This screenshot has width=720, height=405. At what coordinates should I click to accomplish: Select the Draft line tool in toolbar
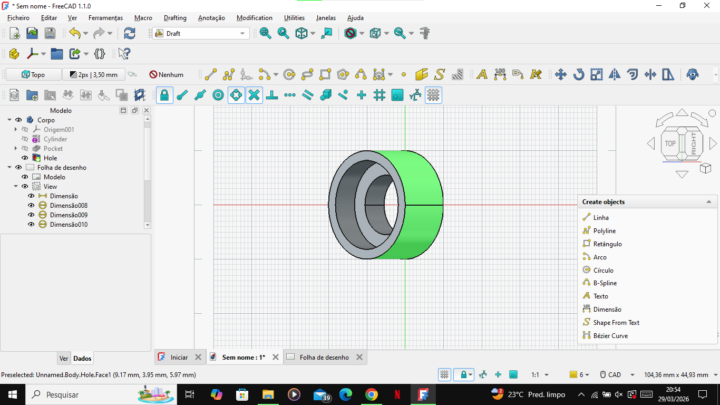(x=210, y=74)
